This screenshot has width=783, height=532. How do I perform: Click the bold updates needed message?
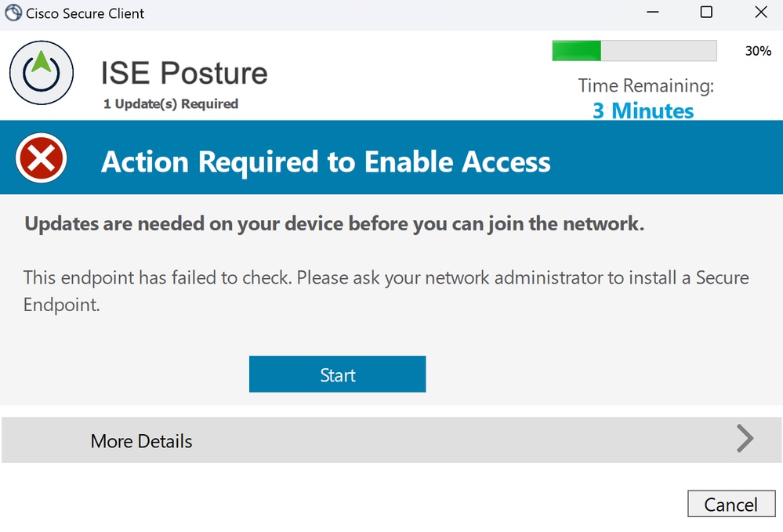coord(335,224)
